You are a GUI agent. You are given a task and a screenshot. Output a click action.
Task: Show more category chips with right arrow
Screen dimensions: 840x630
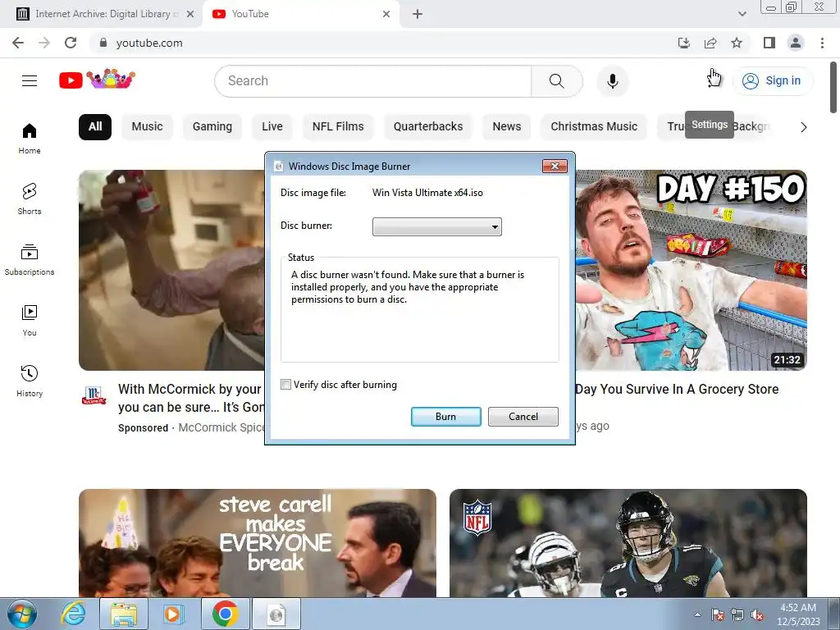(803, 127)
